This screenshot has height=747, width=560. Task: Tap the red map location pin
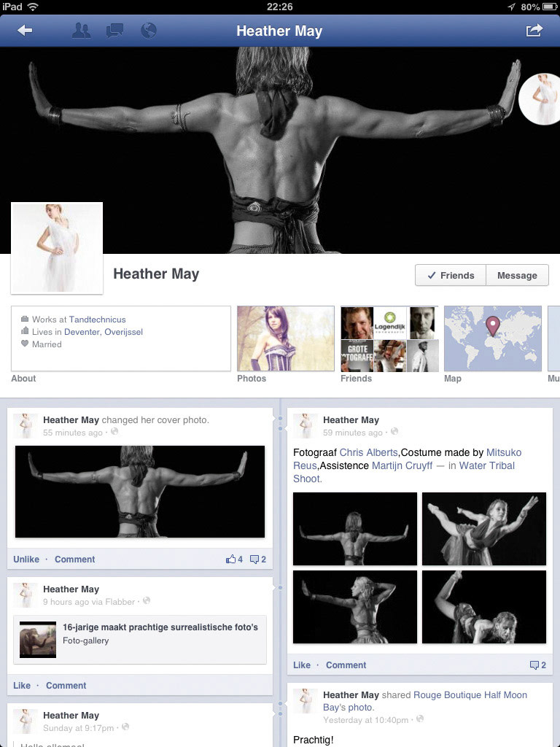[493, 326]
